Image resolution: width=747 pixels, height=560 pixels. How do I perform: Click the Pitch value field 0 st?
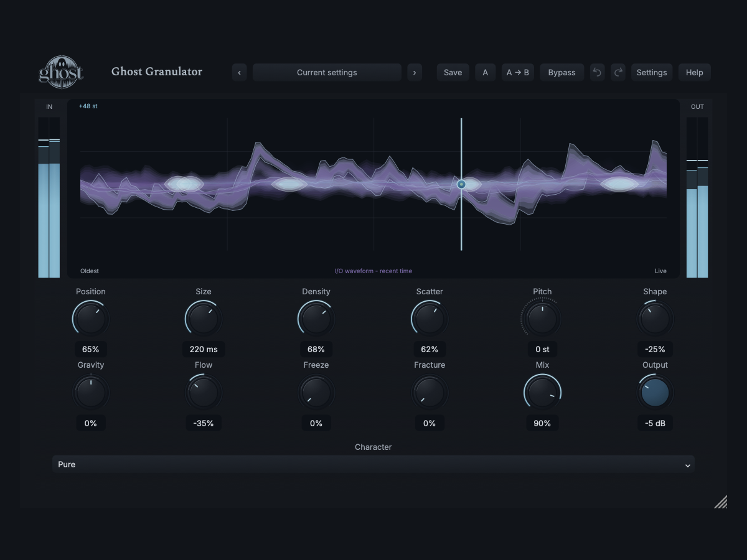(542, 349)
